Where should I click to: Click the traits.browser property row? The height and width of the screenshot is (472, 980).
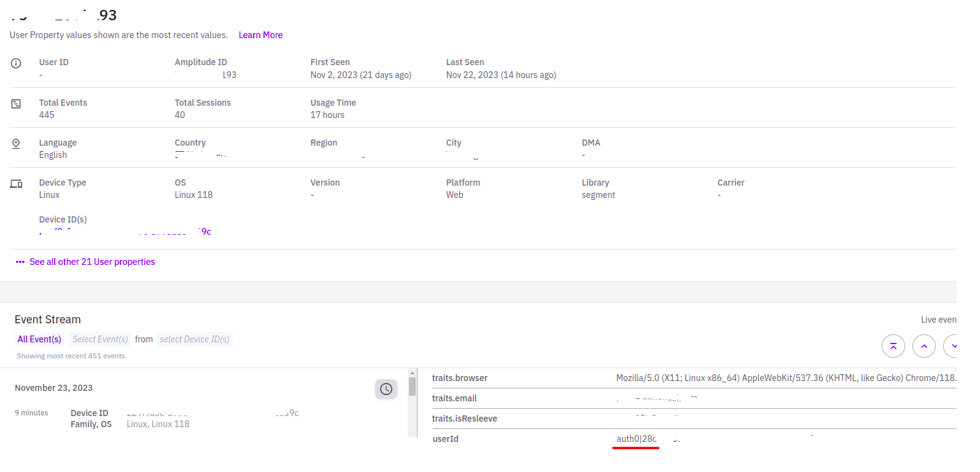(694, 378)
